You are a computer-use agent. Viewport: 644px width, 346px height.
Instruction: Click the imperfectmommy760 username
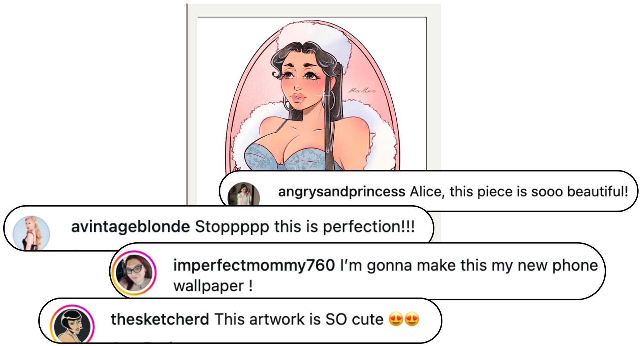254,265
